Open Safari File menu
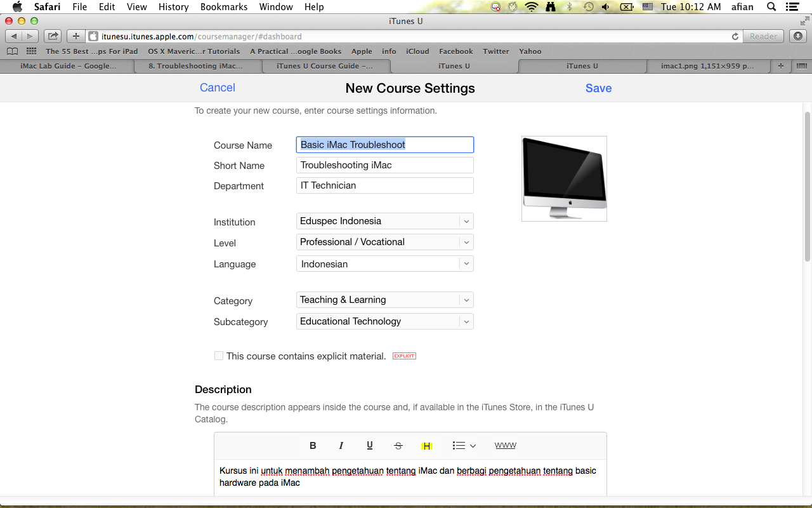 point(80,7)
